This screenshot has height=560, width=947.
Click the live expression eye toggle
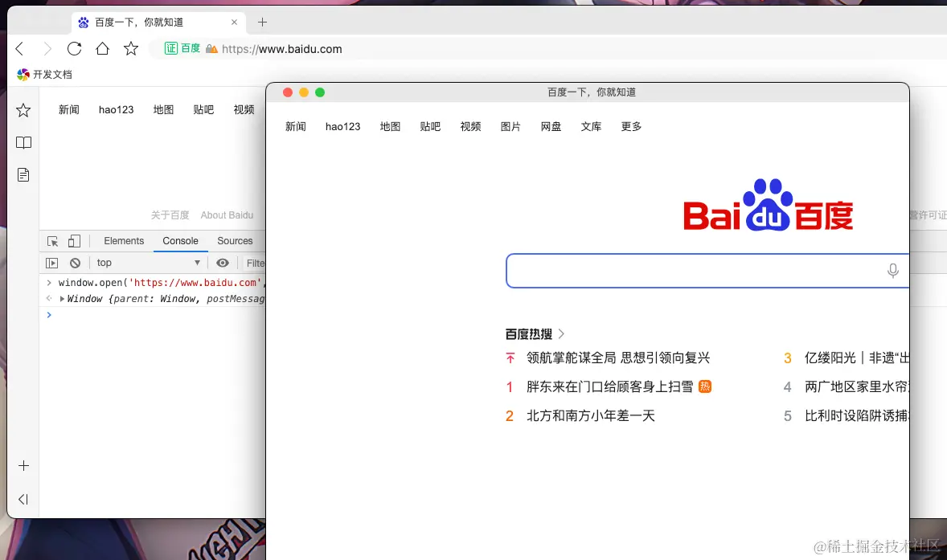(223, 263)
